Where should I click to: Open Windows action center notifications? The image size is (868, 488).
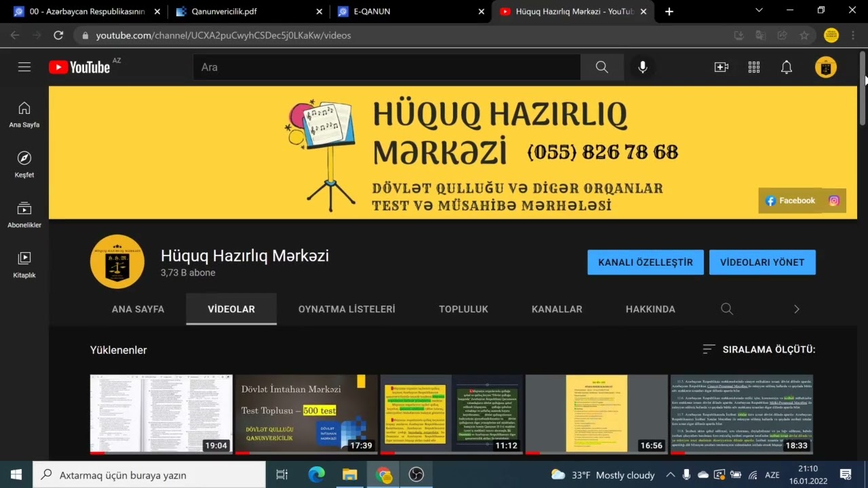click(x=846, y=474)
